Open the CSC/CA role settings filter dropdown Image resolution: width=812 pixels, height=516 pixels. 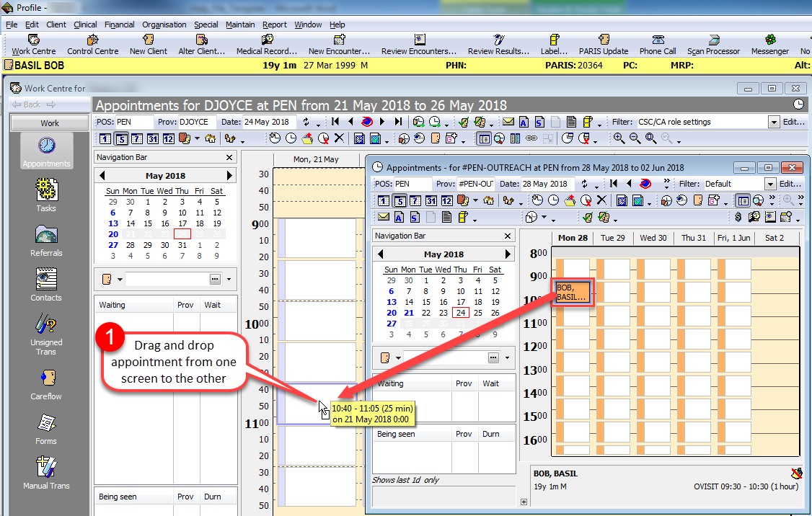(x=774, y=122)
